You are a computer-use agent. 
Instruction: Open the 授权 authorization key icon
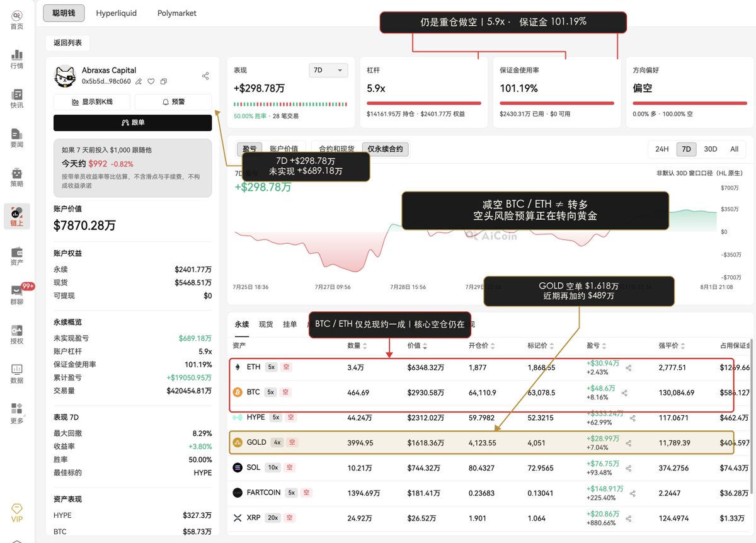[x=17, y=334]
